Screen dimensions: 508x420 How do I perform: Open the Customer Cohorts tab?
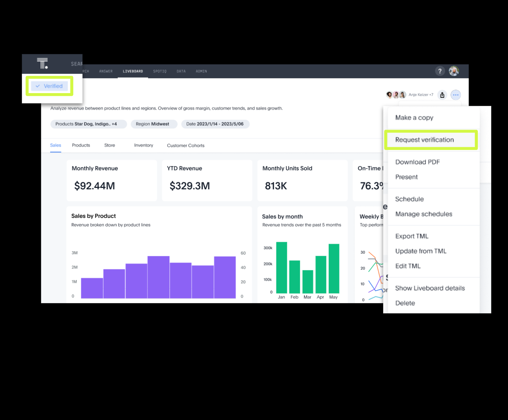(186, 146)
